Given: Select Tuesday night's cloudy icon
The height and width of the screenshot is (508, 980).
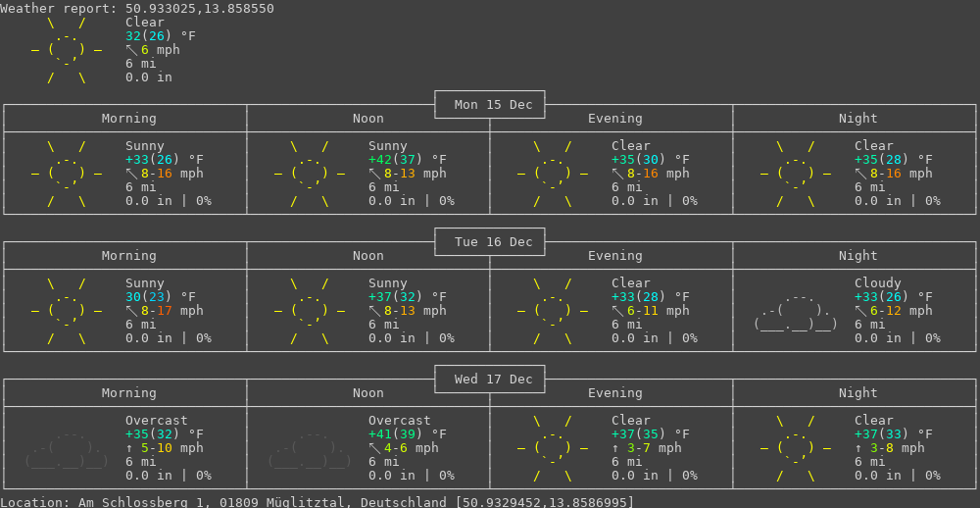Looking at the screenshot, I should [796, 311].
